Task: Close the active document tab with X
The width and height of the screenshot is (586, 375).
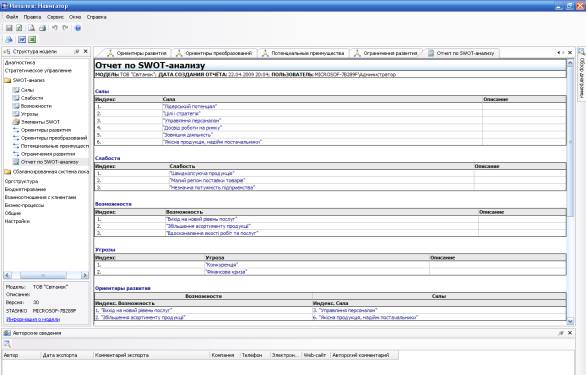Action: click(570, 53)
